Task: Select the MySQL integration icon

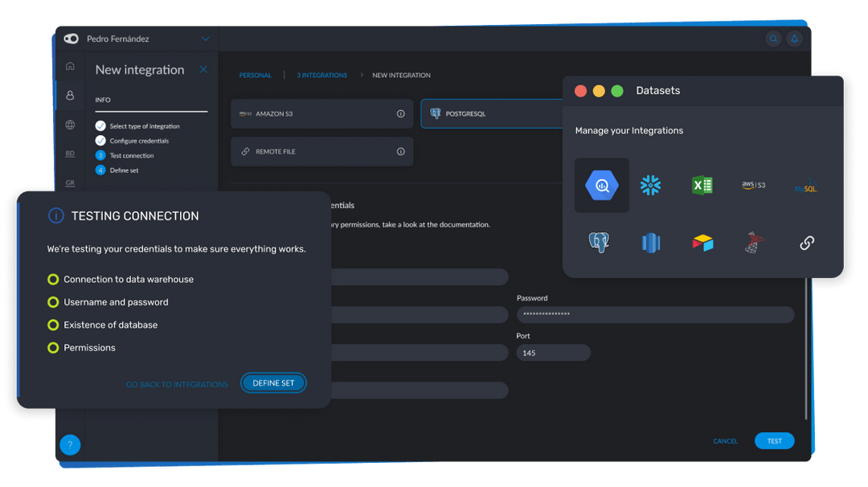Action: point(804,186)
